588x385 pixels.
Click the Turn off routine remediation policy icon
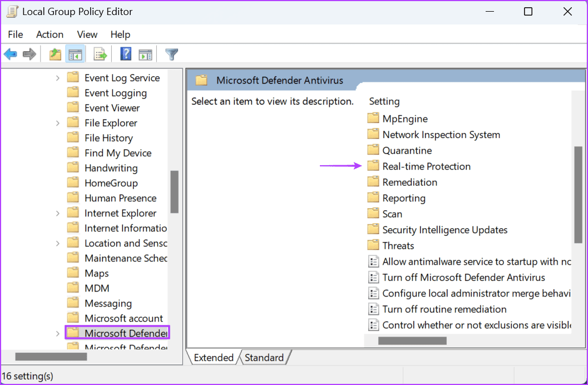point(373,309)
